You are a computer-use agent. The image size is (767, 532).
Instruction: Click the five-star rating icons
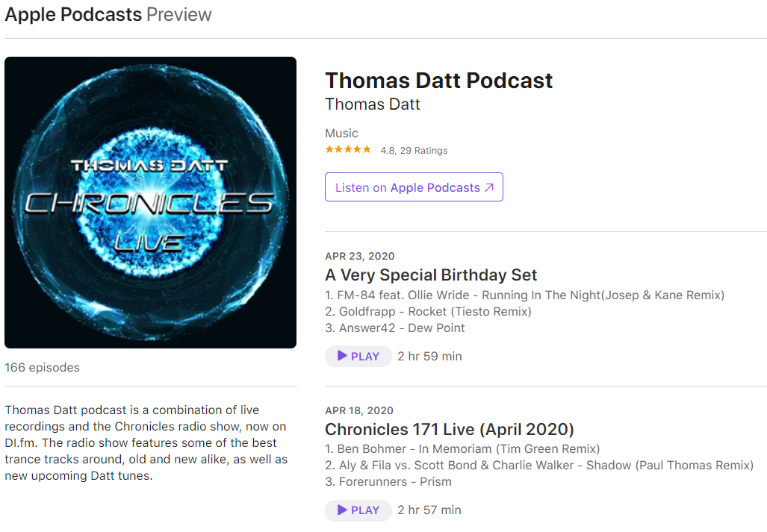pos(348,149)
